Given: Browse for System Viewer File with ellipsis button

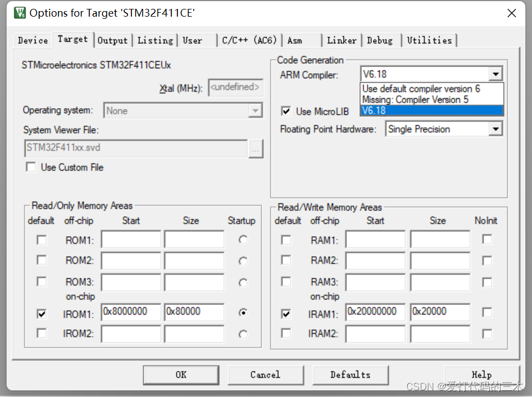Looking at the screenshot, I should (x=255, y=149).
